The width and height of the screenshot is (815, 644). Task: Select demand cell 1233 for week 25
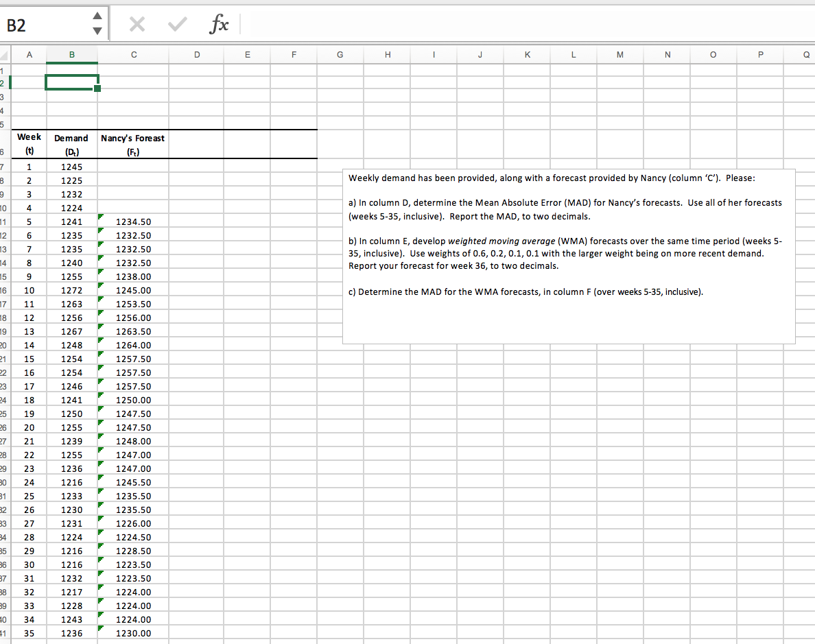[72, 496]
